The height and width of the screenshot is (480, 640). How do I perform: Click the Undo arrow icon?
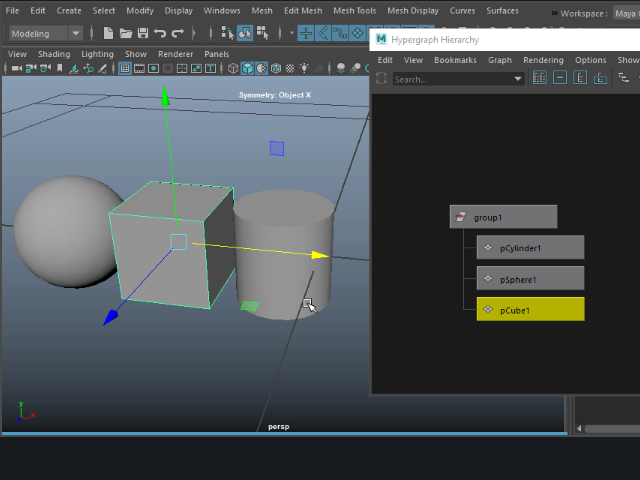[x=160, y=33]
